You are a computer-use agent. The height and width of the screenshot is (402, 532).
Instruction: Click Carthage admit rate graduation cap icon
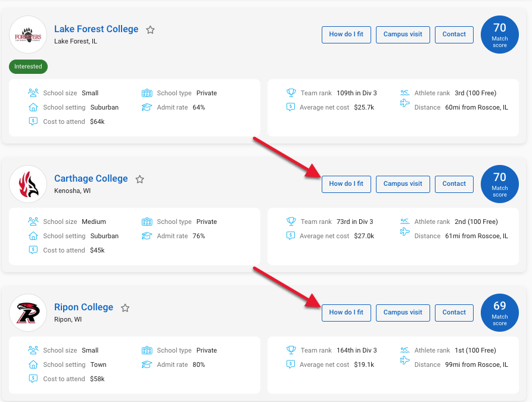tap(147, 236)
